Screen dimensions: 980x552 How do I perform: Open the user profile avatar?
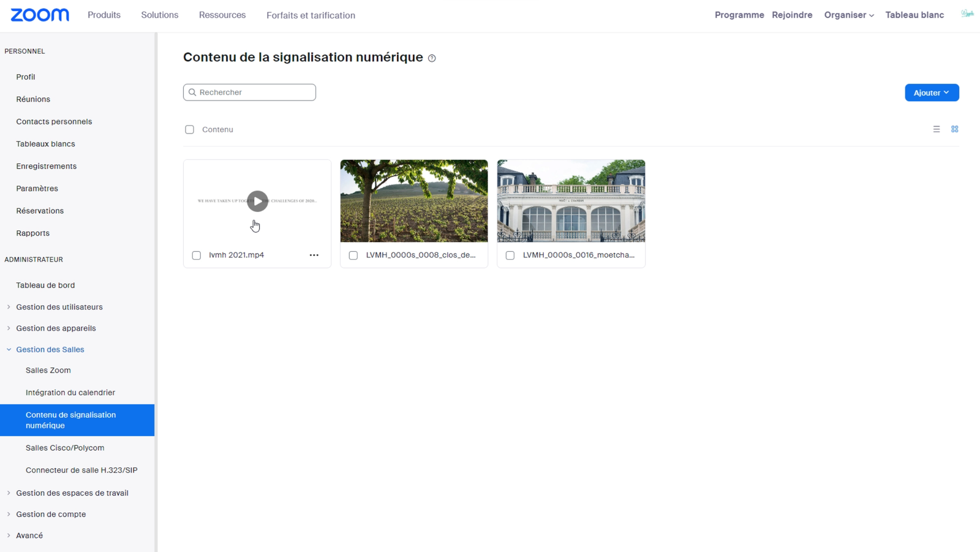[967, 14]
